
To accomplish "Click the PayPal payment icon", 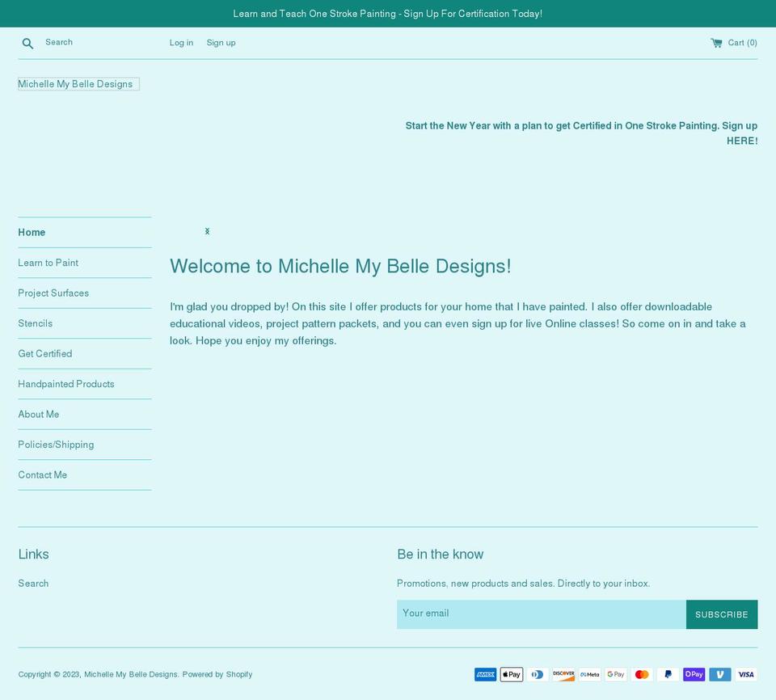I will tap(668, 674).
